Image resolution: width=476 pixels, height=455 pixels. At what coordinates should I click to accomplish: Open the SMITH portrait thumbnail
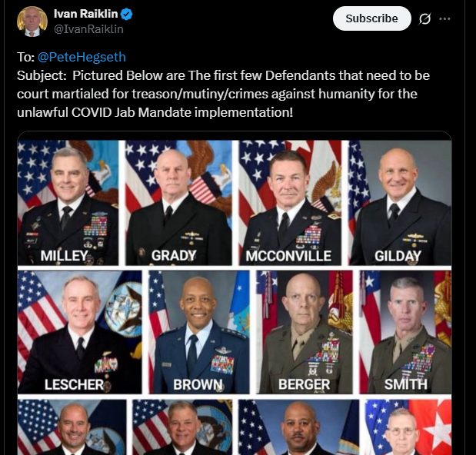pyautogui.click(x=405, y=332)
